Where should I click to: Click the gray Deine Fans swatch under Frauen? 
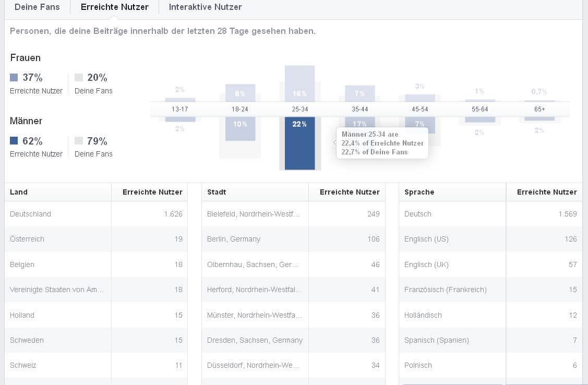pos(79,78)
